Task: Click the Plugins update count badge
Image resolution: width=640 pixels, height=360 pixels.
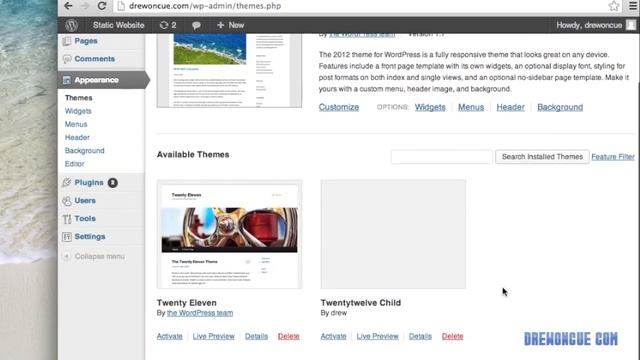Action: (x=113, y=183)
